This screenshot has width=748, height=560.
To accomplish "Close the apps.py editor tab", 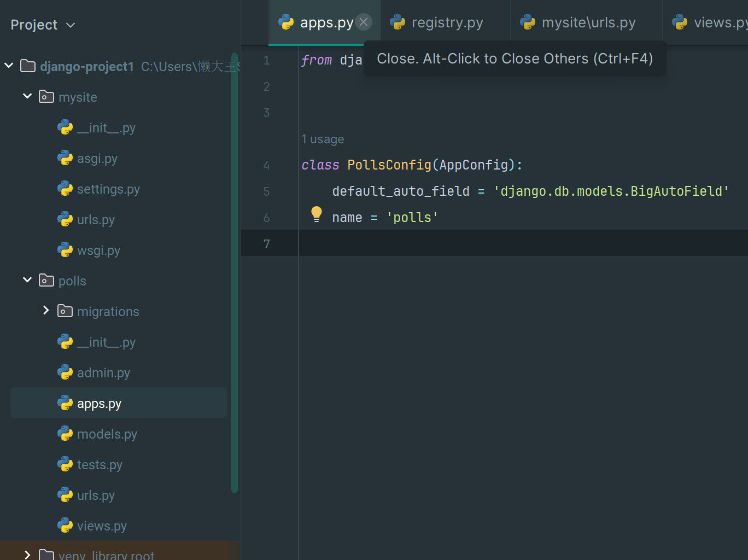I will [x=364, y=22].
